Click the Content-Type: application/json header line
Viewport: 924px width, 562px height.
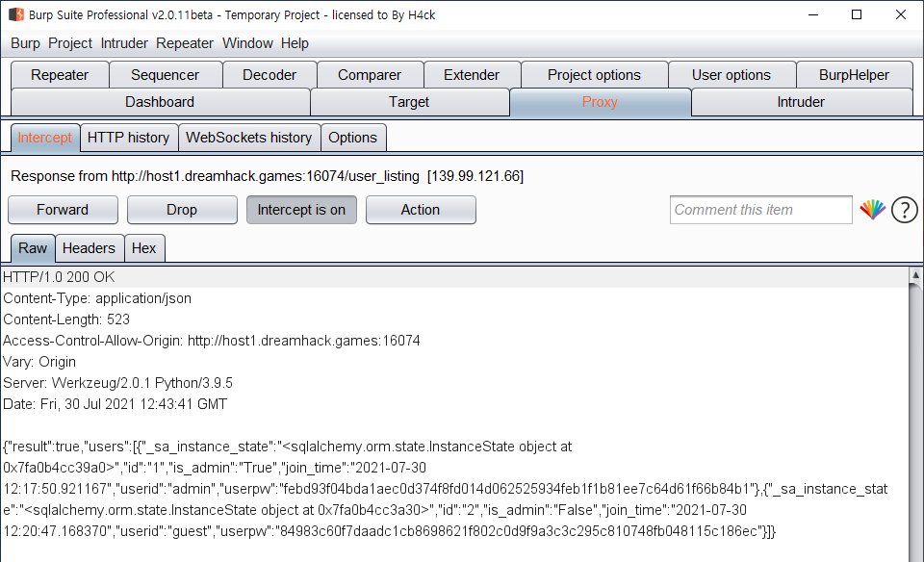[x=97, y=298]
